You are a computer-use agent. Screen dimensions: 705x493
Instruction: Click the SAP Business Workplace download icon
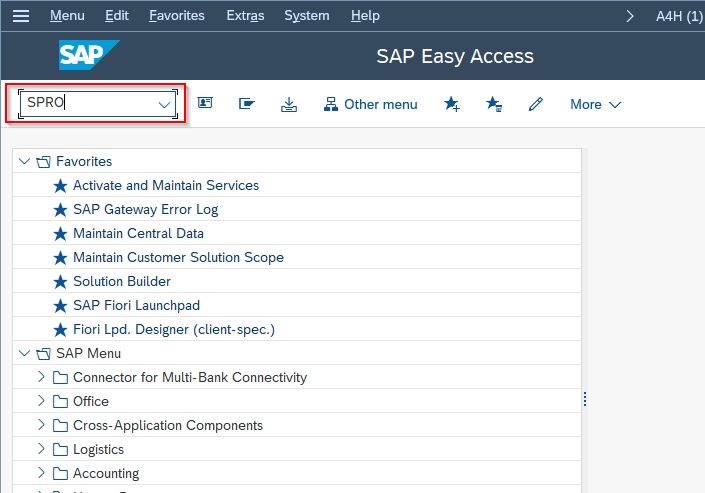point(289,104)
